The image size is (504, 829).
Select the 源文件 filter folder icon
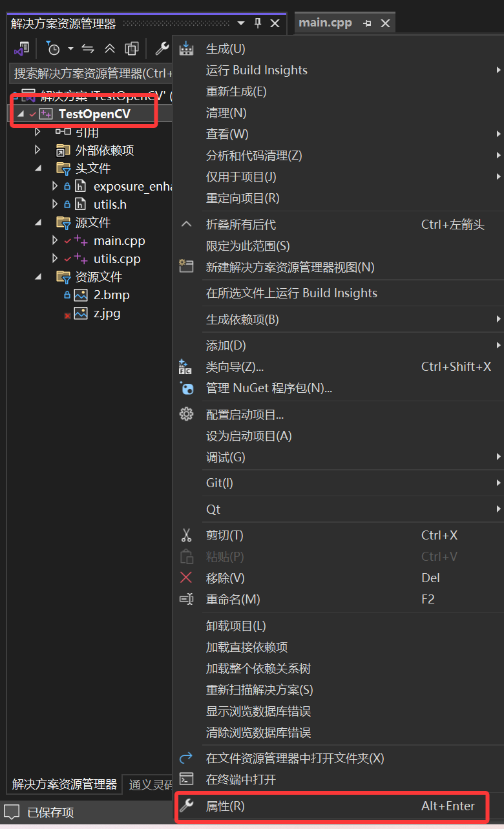click(63, 223)
